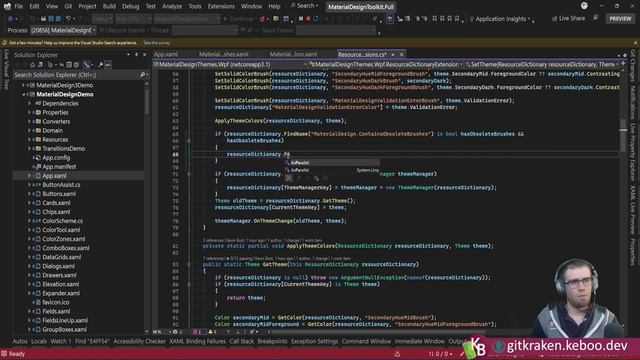This screenshot has width=640, height=360.
Task: Select first AsParallel IntelliSense suggestion
Action: coord(332,163)
